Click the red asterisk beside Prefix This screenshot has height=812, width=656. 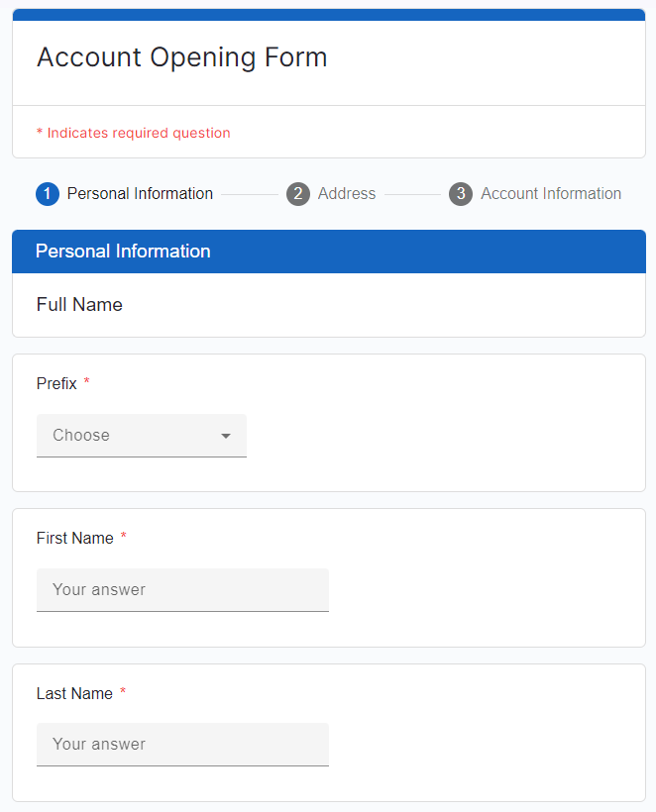coord(86,382)
